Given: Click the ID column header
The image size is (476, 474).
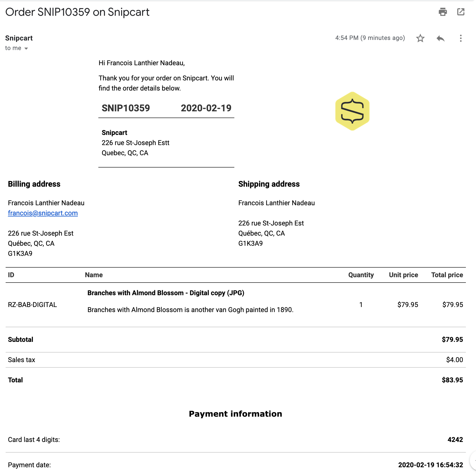Looking at the screenshot, I should point(11,275).
